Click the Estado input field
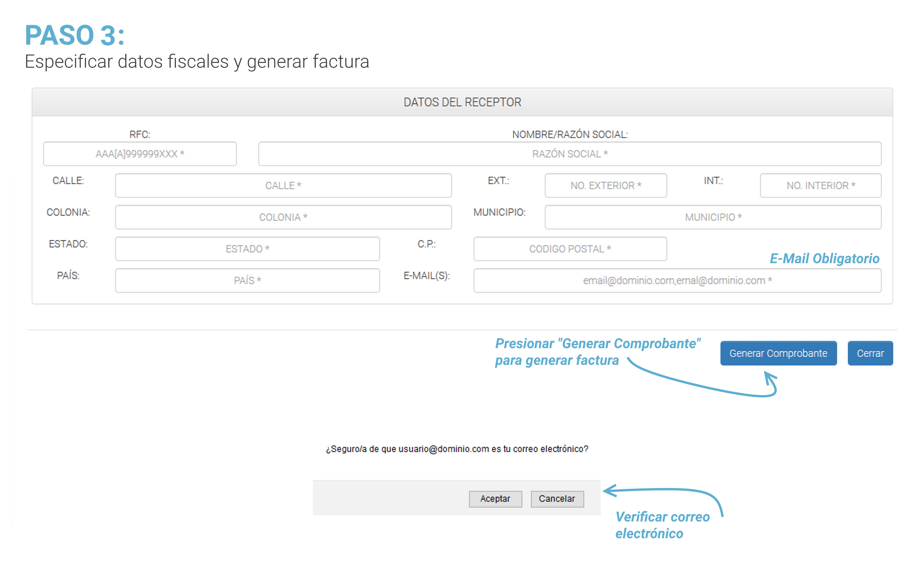This screenshot has height=569, width=924. point(247,249)
